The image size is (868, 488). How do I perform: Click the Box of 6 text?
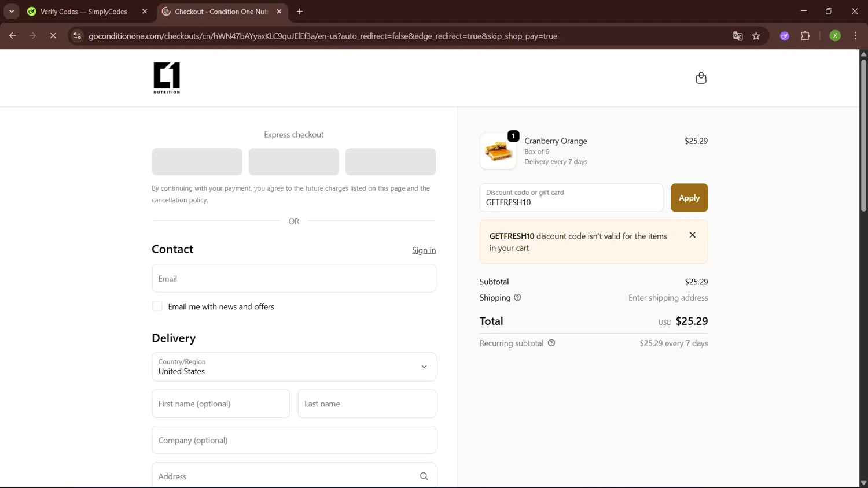(536, 152)
